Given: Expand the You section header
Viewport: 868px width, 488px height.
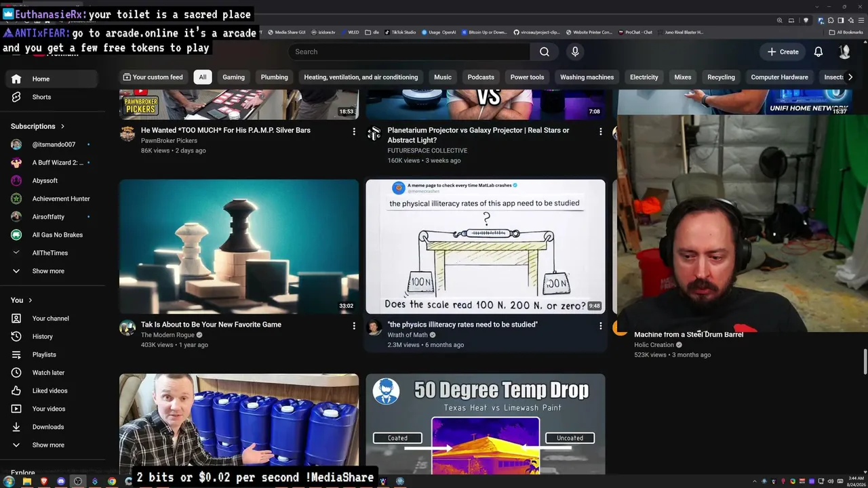Looking at the screenshot, I should [21, 300].
